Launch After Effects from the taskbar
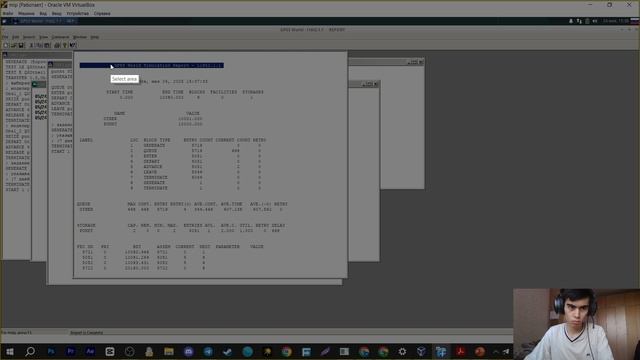The height and width of the screenshot is (360, 640). (90, 351)
